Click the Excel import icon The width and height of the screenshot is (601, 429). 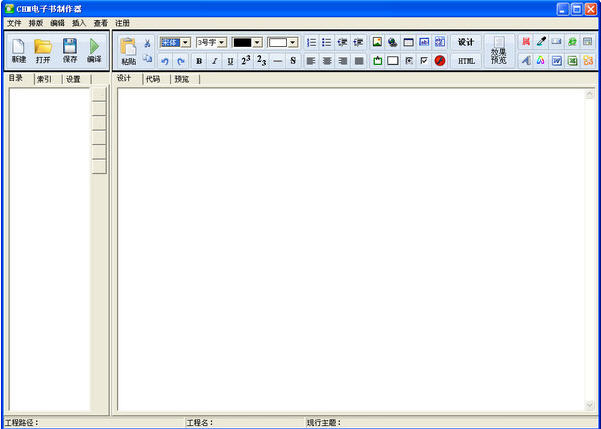572,61
